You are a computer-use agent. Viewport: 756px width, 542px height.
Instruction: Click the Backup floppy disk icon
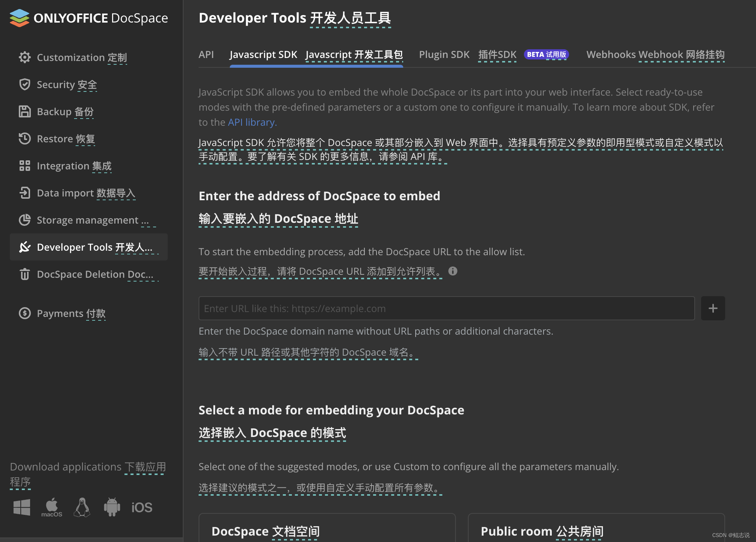point(25,111)
